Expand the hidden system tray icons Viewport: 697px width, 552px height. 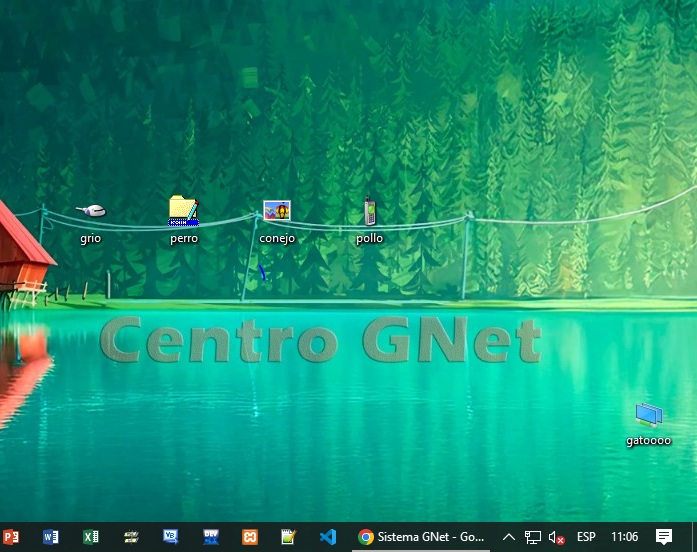point(509,537)
